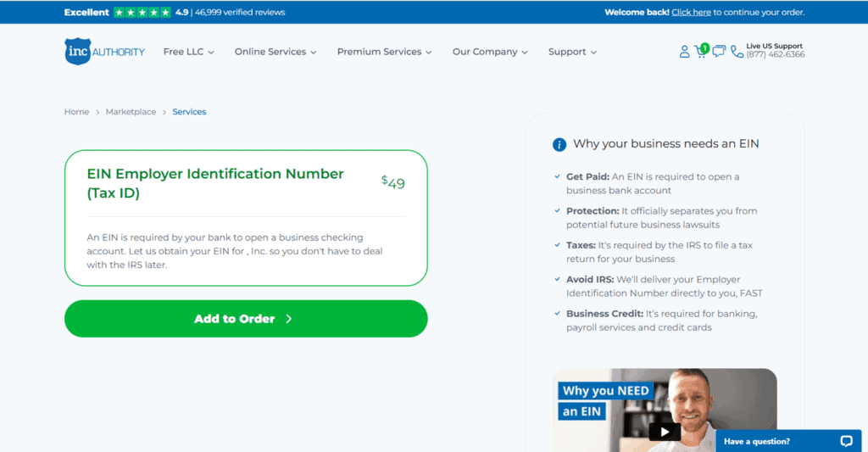Play the Why you NEED an EIN video
This screenshot has height=452, width=868.
click(x=665, y=432)
